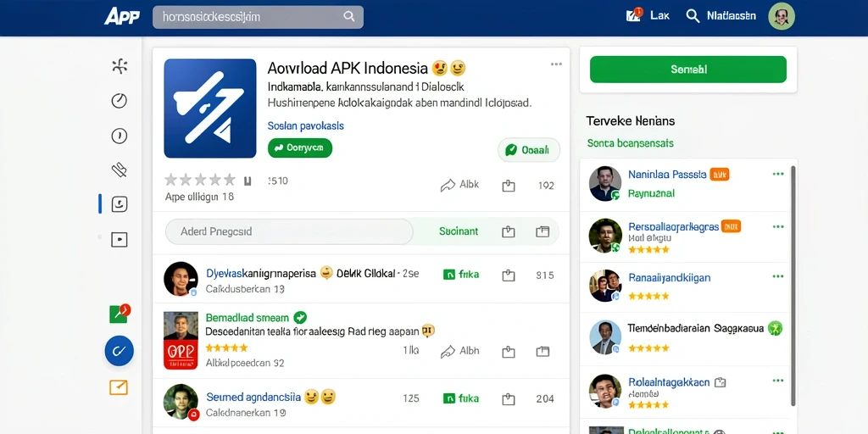868x434 pixels.
Task: Click the Sonta bcansensats link
Action: click(x=630, y=143)
